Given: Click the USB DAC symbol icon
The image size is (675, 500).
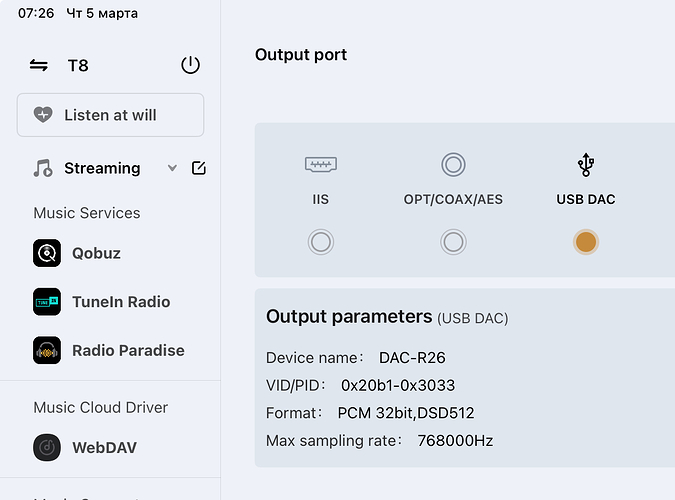Looking at the screenshot, I should click(x=586, y=164).
